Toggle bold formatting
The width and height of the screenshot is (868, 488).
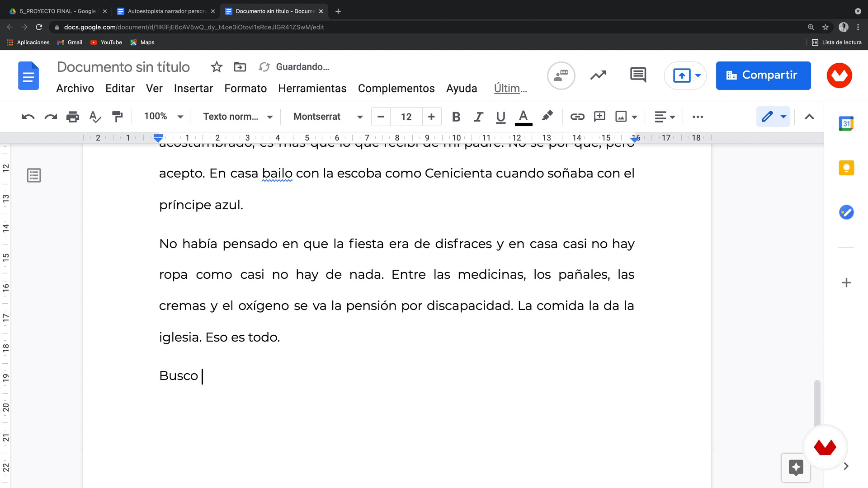pos(456,117)
